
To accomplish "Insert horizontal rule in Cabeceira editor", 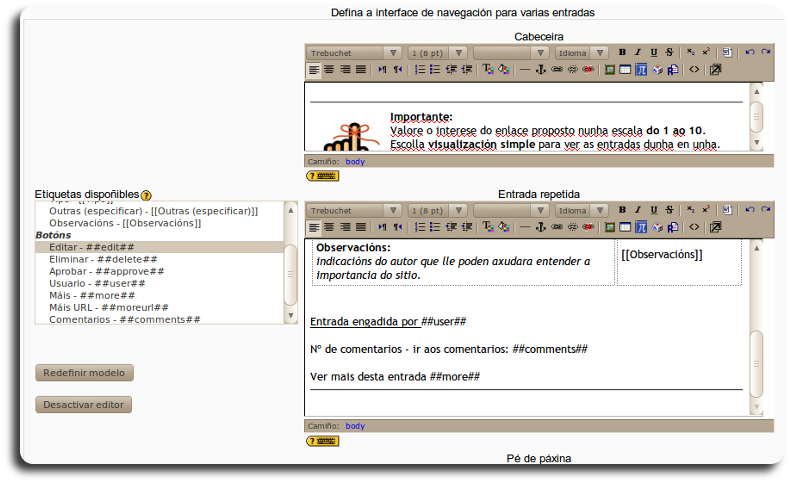I will (x=525, y=70).
